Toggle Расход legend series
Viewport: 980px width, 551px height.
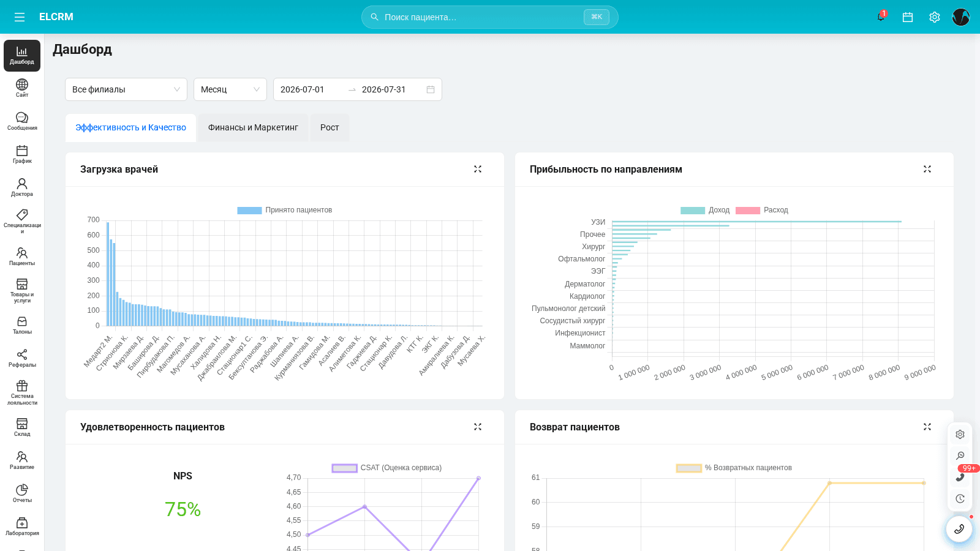pos(762,210)
